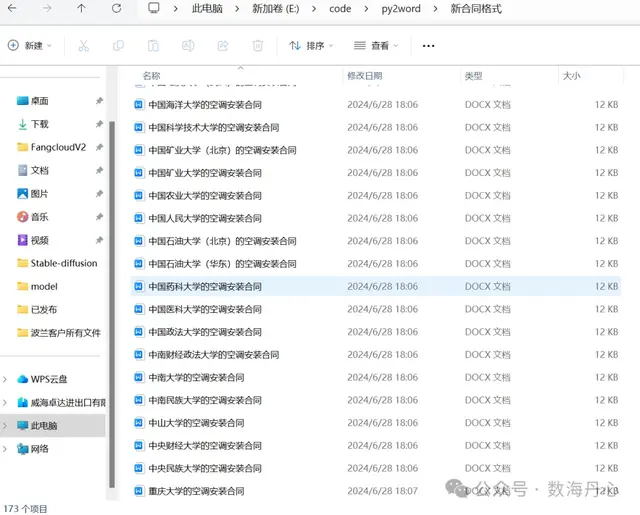Expand the 威海卓达进出口 tree node
Viewport: 640px width, 515px height.
coord(5,402)
